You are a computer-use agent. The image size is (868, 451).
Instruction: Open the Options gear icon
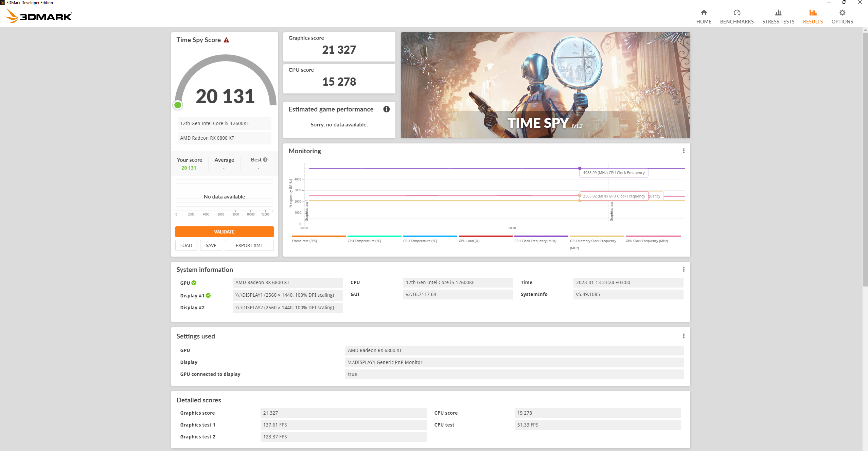(x=842, y=13)
